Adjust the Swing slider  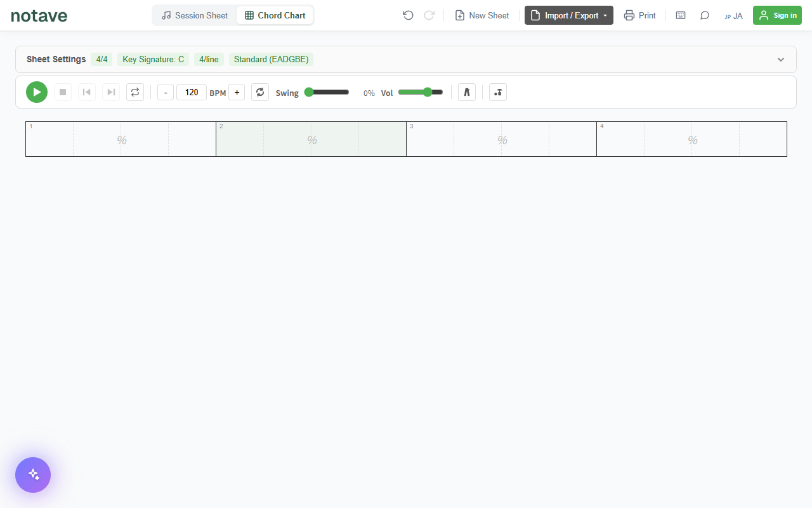click(x=327, y=92)
